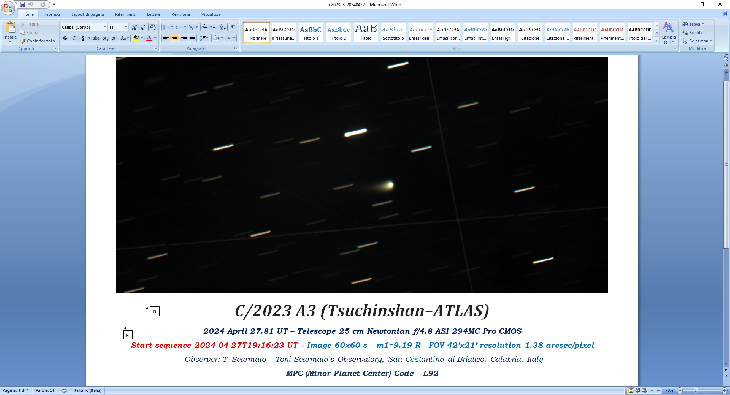730x395 pixels.
Task: Click the Save icon in Quick Access toolbar
Action: [x=22, y=4]
